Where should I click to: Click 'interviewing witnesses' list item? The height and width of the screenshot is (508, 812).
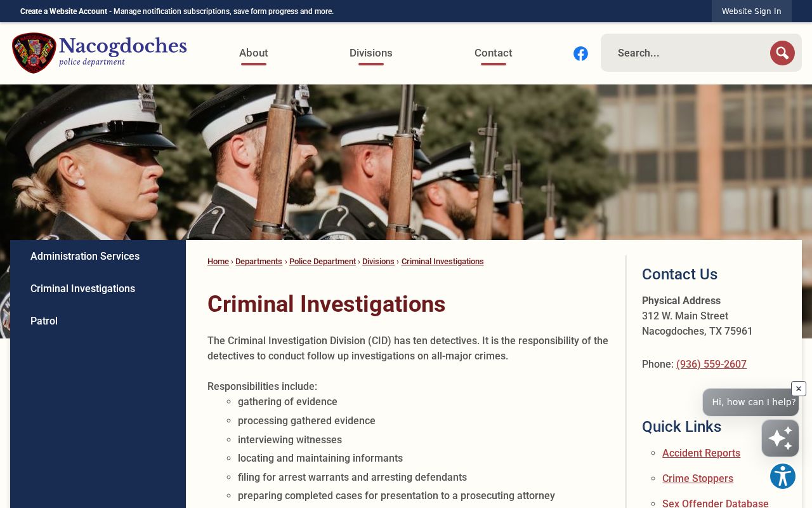(290, 439)
